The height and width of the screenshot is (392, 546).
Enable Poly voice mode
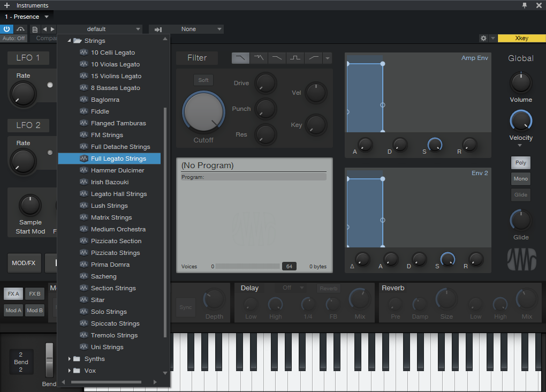[521, 163]
